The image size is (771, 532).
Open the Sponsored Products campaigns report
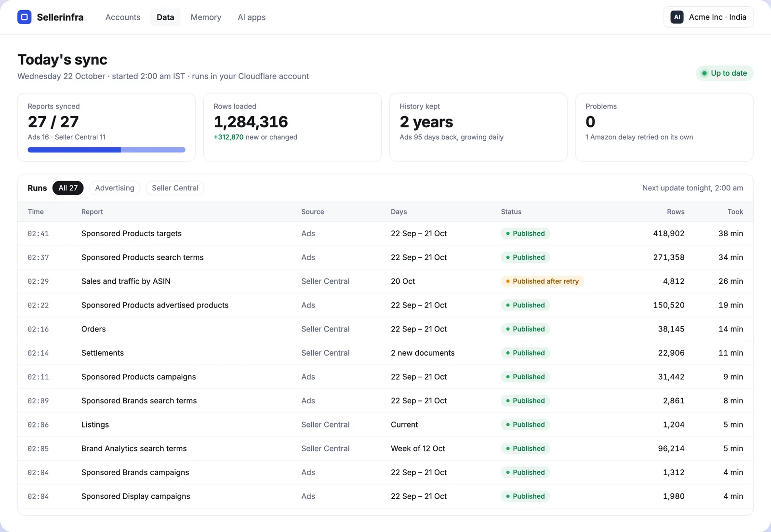385,377
